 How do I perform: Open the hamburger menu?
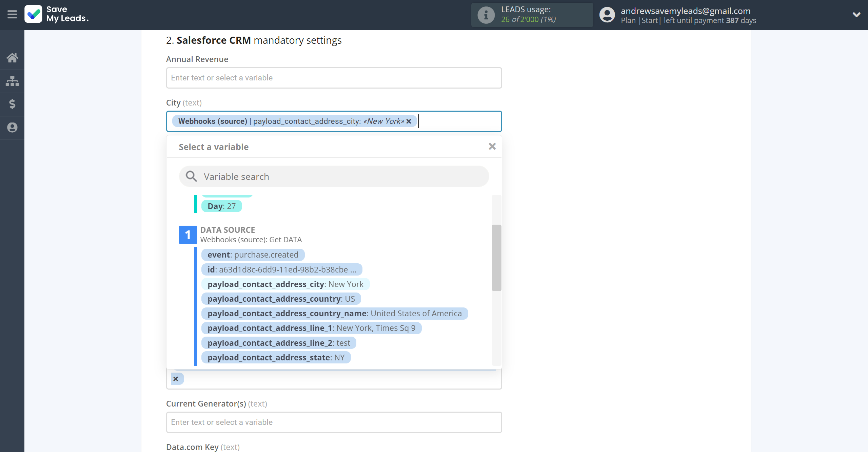(12, 15)
